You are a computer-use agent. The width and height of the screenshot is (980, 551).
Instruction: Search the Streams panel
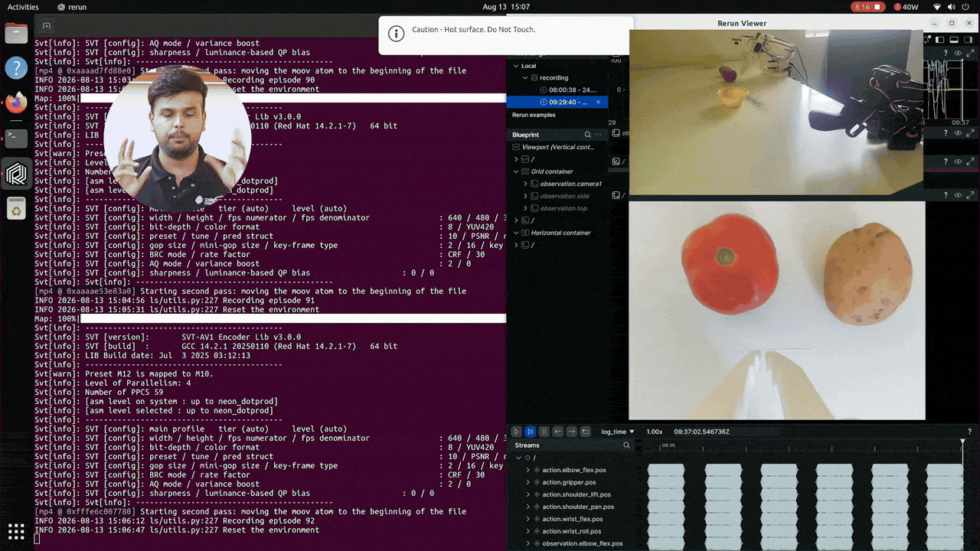coord(626,445)
